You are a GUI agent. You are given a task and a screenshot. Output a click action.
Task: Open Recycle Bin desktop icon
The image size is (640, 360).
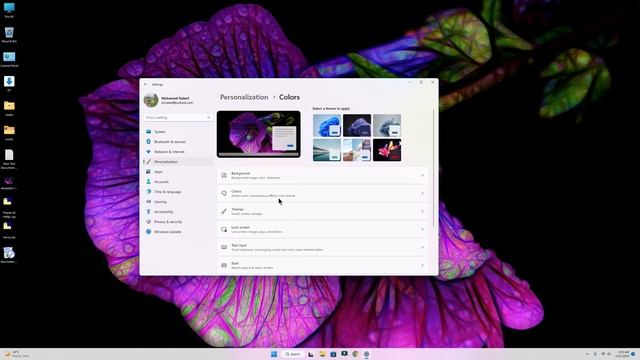(9, 34)
